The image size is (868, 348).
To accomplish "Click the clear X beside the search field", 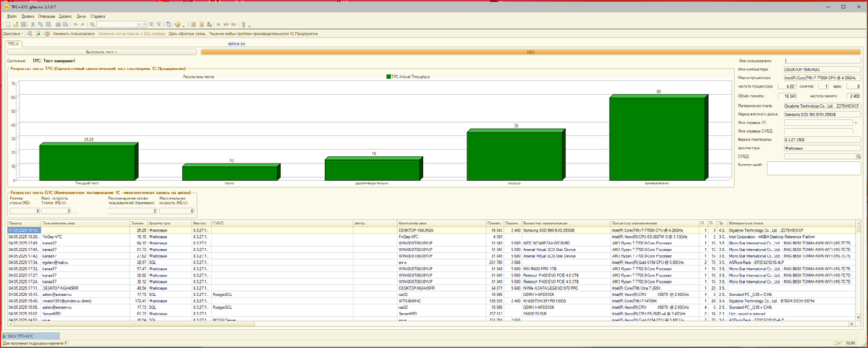I will click(144, 24).
